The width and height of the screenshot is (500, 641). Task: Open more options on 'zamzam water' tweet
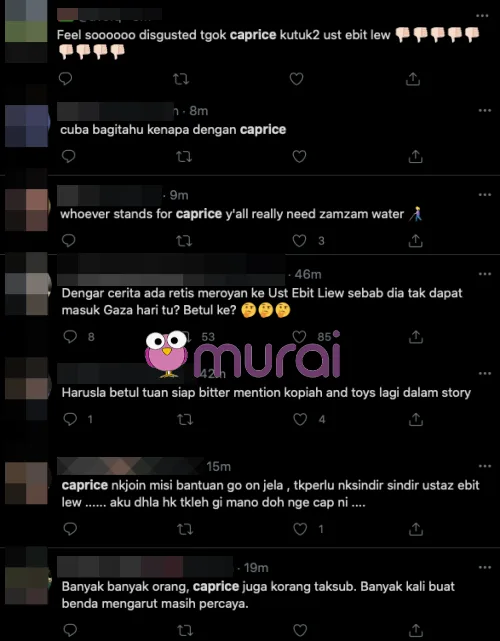[484, 195]
